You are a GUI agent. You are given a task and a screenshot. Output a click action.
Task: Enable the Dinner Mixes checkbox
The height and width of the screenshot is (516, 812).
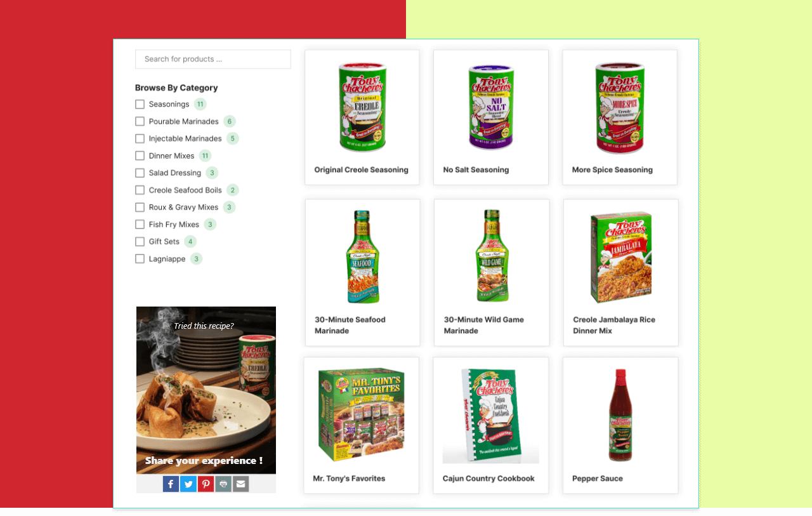tap(140, 155)
